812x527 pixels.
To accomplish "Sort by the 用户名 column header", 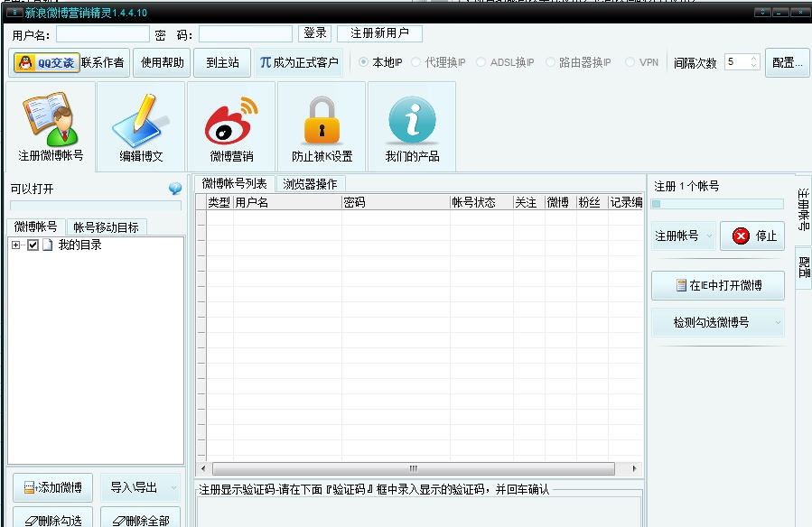I will (x=287, y=202).
